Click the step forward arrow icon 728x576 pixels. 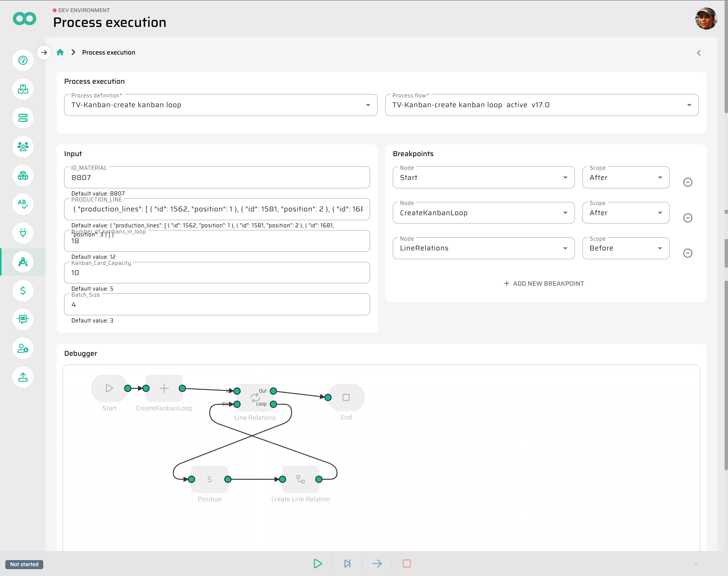click(x=377, y=563)
